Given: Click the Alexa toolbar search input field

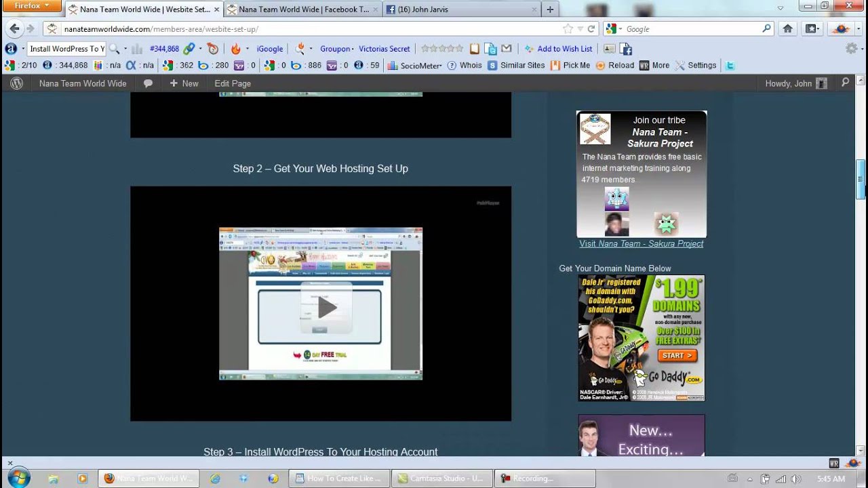Looking at the screenshot, I should (x=66, y=49).
